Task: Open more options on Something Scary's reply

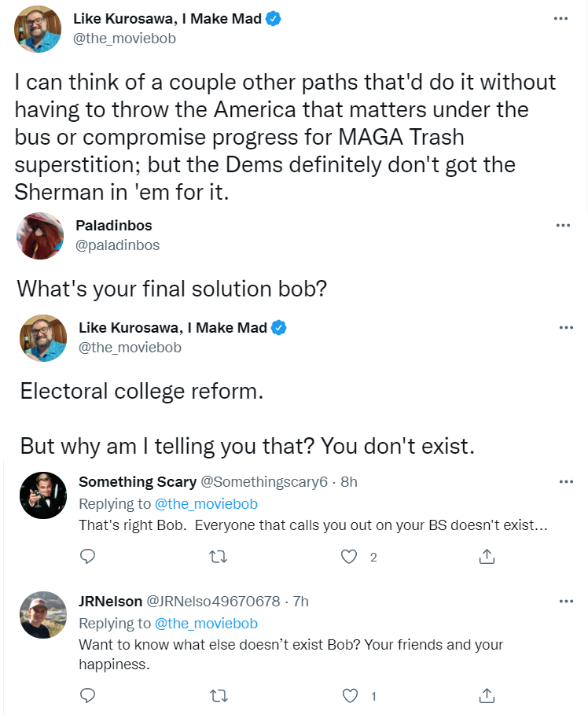Action: (566, 482)
